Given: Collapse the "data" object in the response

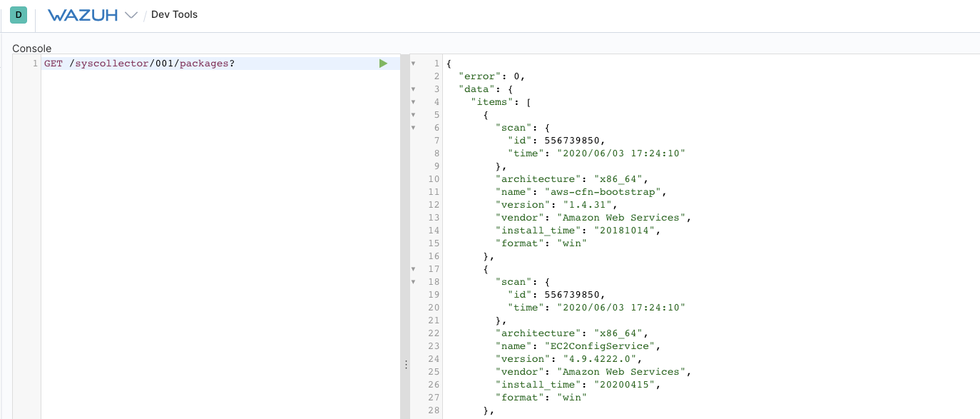Looking at the screenshot, I should (414, 89).
